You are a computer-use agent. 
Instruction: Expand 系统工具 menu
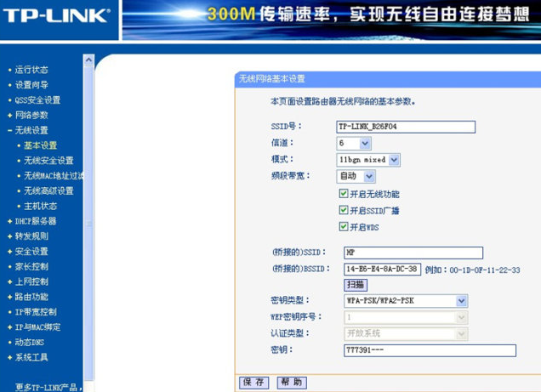31,358
